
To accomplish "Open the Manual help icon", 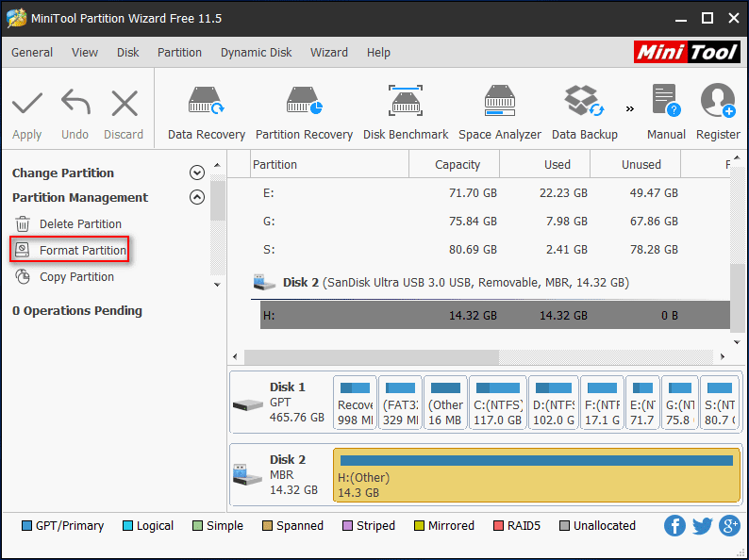I will coord(666,112).
